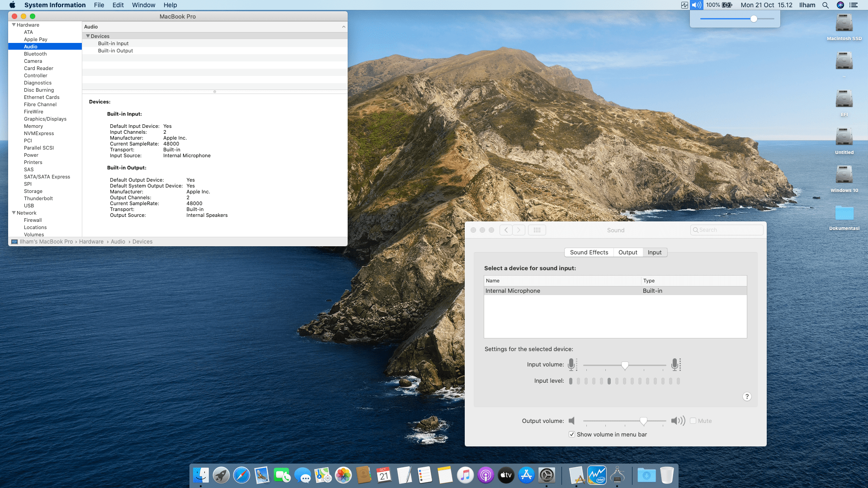Collapse the Network section in sidebar
The image size is (868, 488).
[14, 213]
